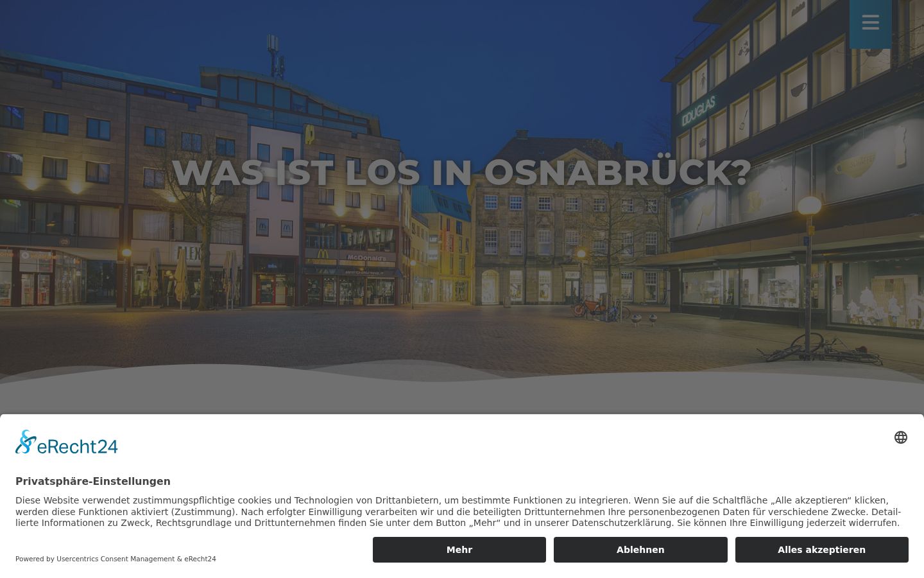Click the eRecht24 logo
924x578 pixels.
pyautogui.click(x=67, y=442)
